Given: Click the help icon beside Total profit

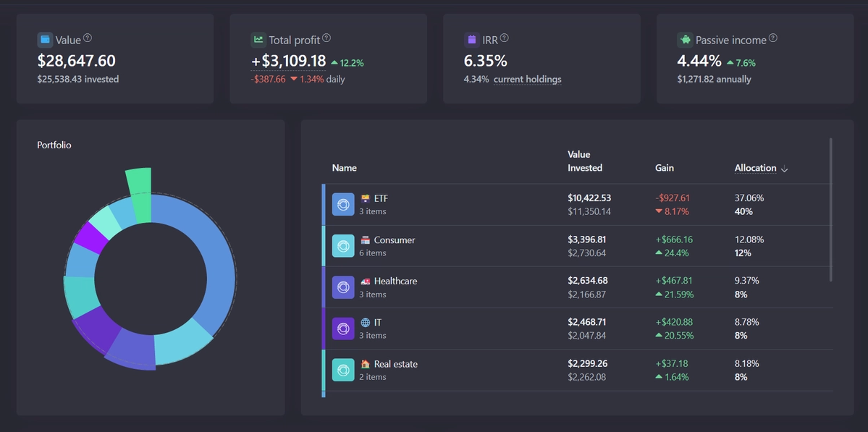Looking at the screenshot, I should tap(326, 38).
